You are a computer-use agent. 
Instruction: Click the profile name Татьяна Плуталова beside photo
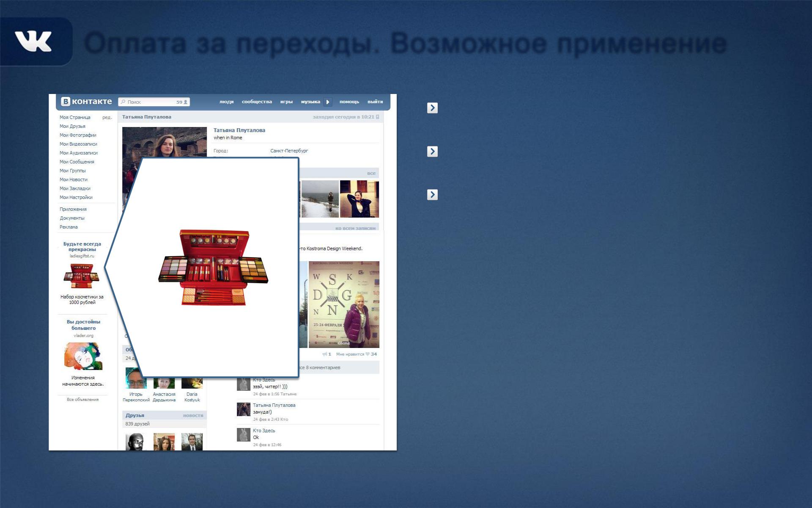[x=239, y=130]
